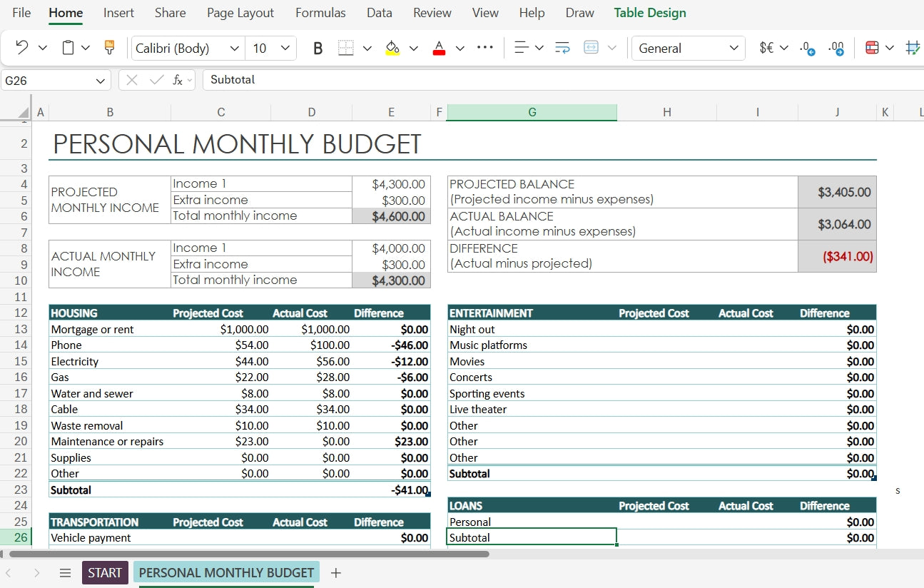Add a new sheet with plus icon
This screenshot has width=924, height=588.
[x=336, y=573]
